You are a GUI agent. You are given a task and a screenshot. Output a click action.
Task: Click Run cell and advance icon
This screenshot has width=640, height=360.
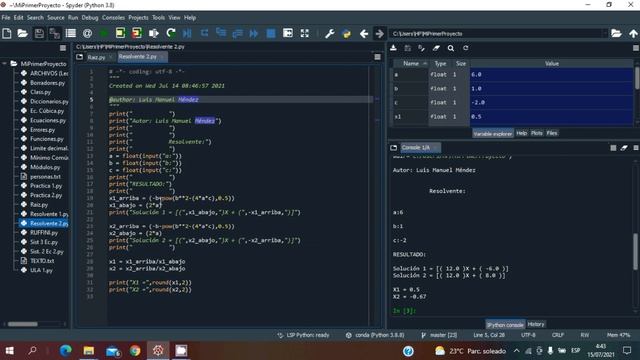136,33
